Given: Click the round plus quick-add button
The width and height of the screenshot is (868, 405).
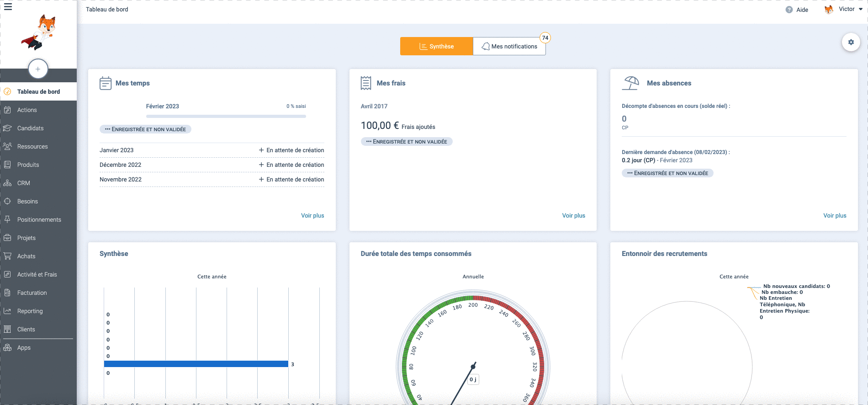Looking at the screenshot, I should 38,69.
